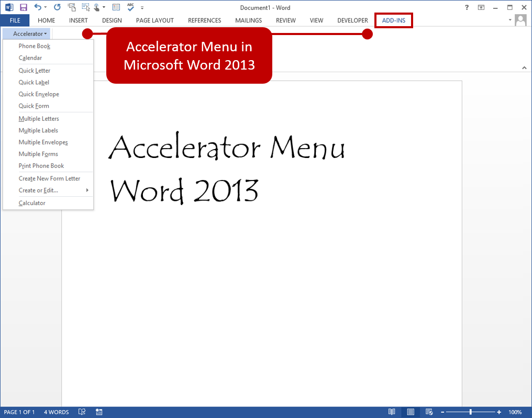Screen dimensions: 532x418
Task: Switch to the INSERT tab
Action: 79,20
